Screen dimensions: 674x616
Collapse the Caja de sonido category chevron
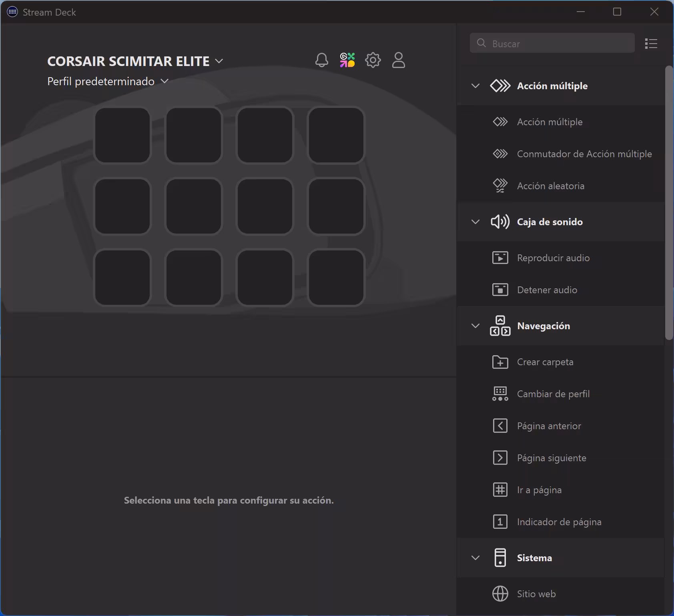475,222
